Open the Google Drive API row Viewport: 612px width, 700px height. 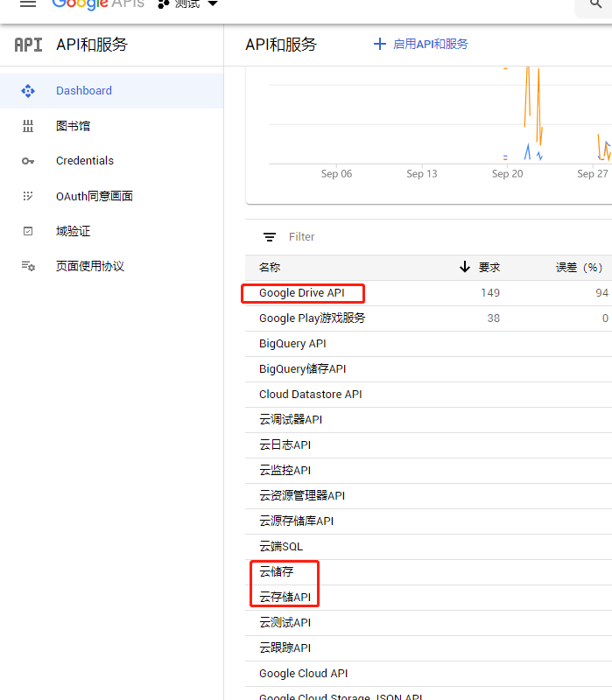pos(428,293)
